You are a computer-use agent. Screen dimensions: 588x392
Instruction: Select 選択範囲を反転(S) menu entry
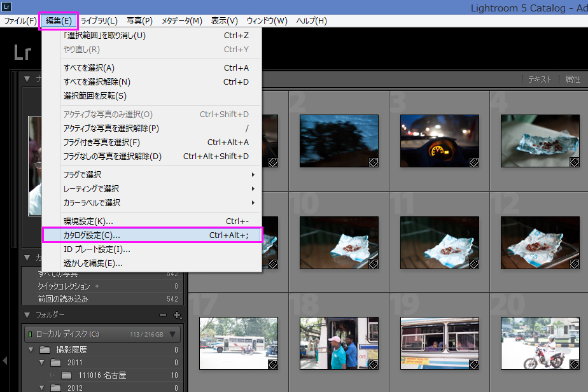(x=152, y=96)
